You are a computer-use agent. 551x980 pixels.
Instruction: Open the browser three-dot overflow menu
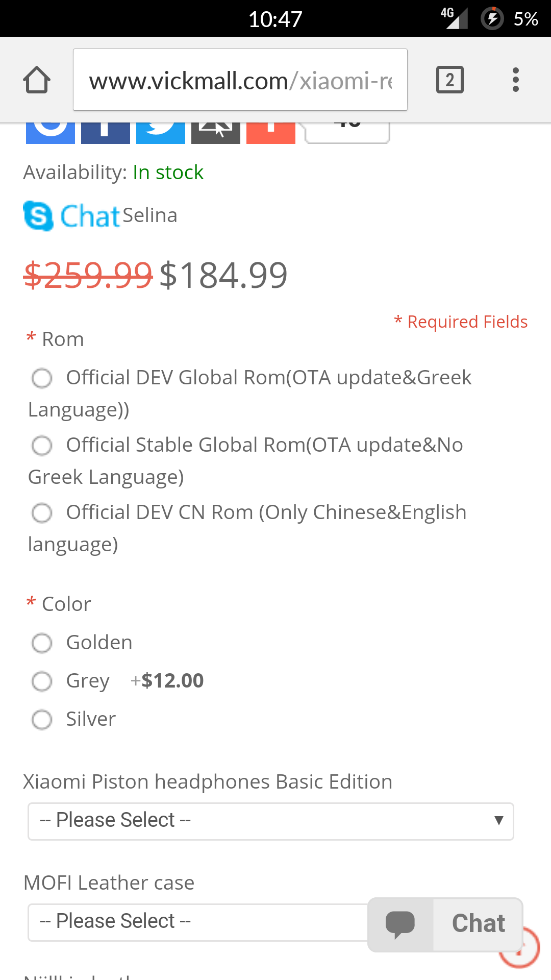coord(516,80)
